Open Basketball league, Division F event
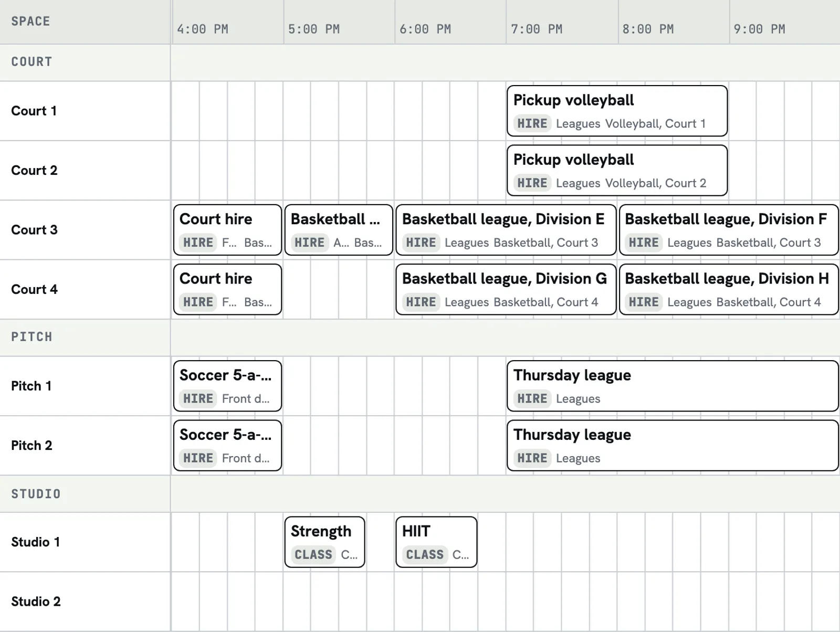Screen dimensions: 840x632 click(x=729, y=230)
